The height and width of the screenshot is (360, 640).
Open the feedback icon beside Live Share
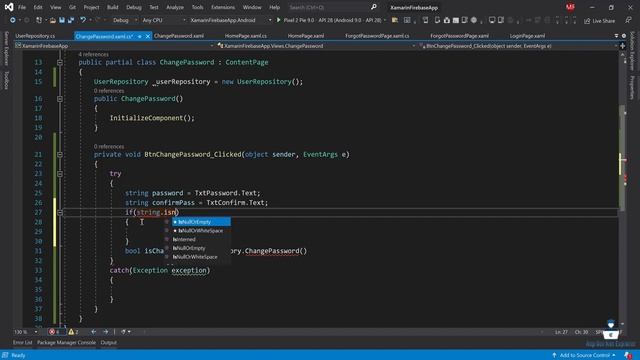[628, 20]
